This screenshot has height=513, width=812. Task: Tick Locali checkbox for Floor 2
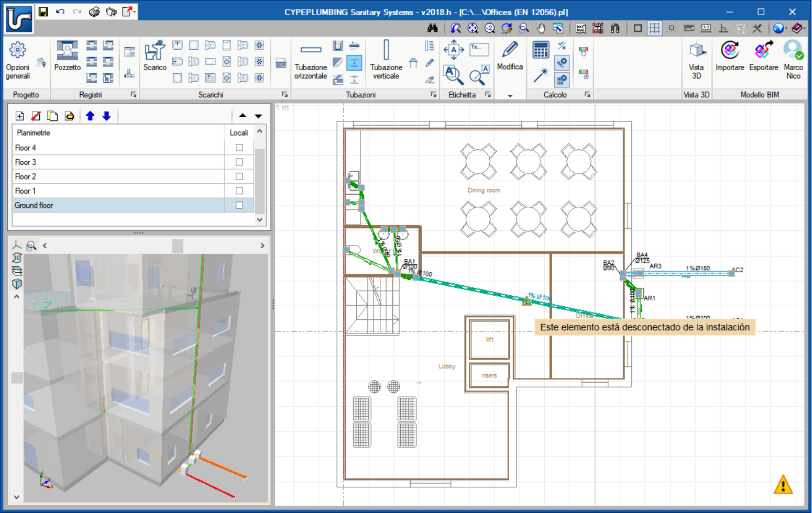[x=239, y=176]
